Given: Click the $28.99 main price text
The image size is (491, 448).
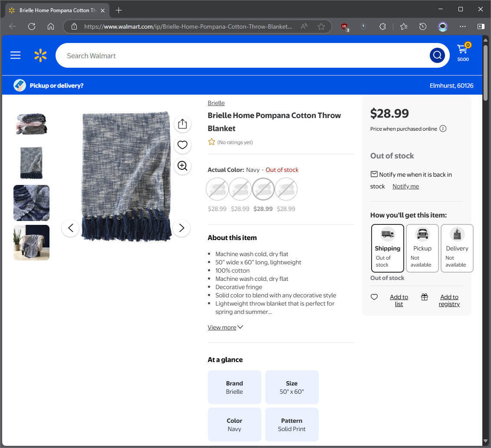Looking at the screenshot, I should [389, 113].
